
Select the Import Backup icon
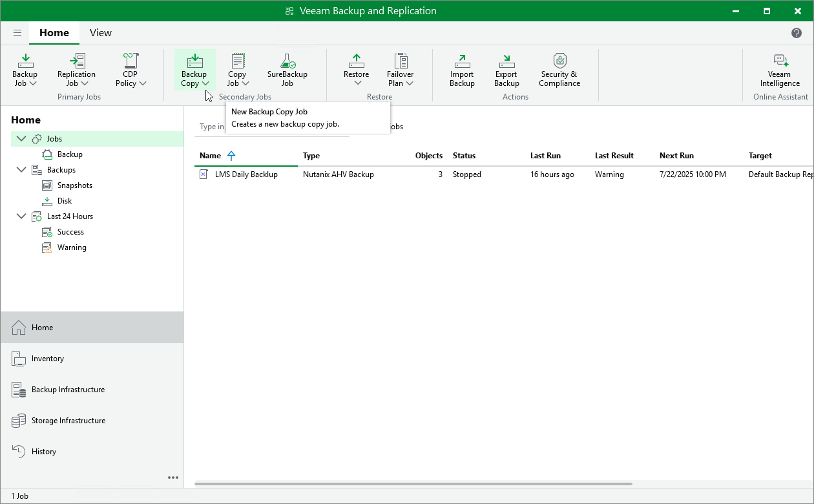[461, 70]
